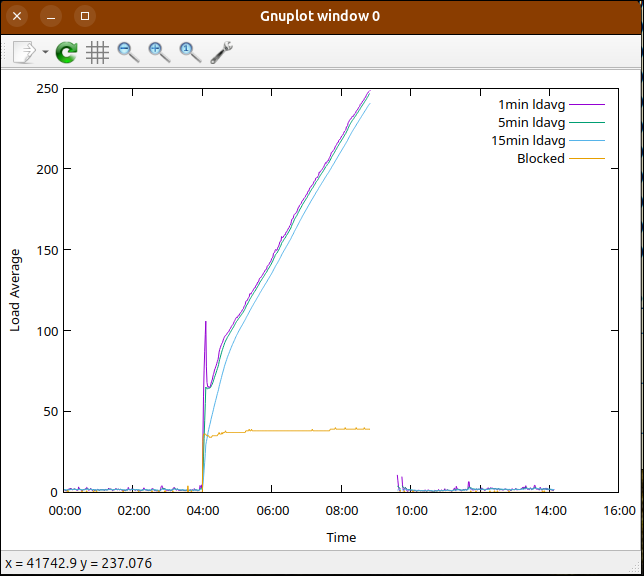Open the export dropdown arrow
Screen dimensions: 644x576
point(45,52)
